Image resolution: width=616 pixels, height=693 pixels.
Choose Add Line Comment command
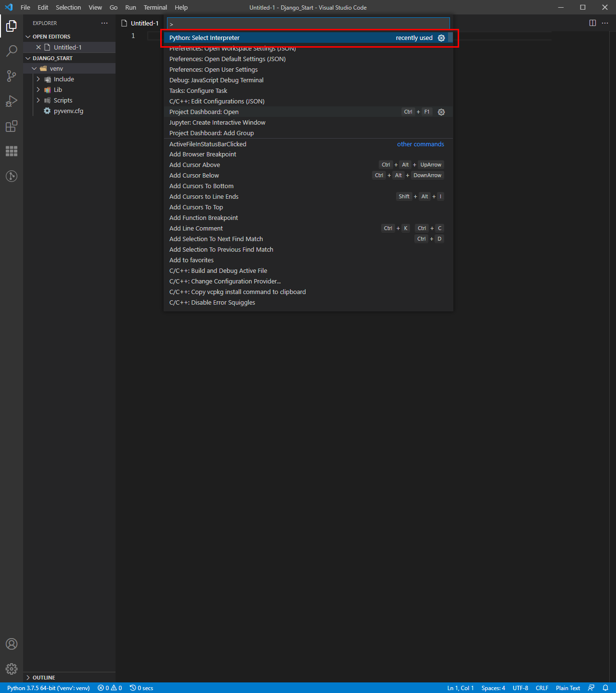point(308,229)
